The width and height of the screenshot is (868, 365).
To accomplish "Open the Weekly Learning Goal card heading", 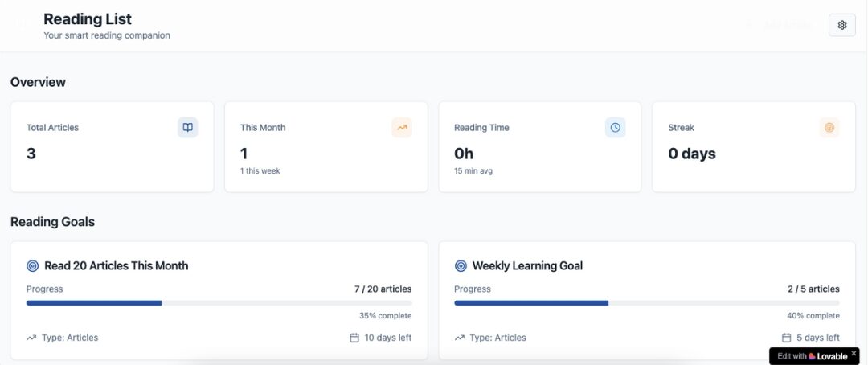I will coord(527,266).
